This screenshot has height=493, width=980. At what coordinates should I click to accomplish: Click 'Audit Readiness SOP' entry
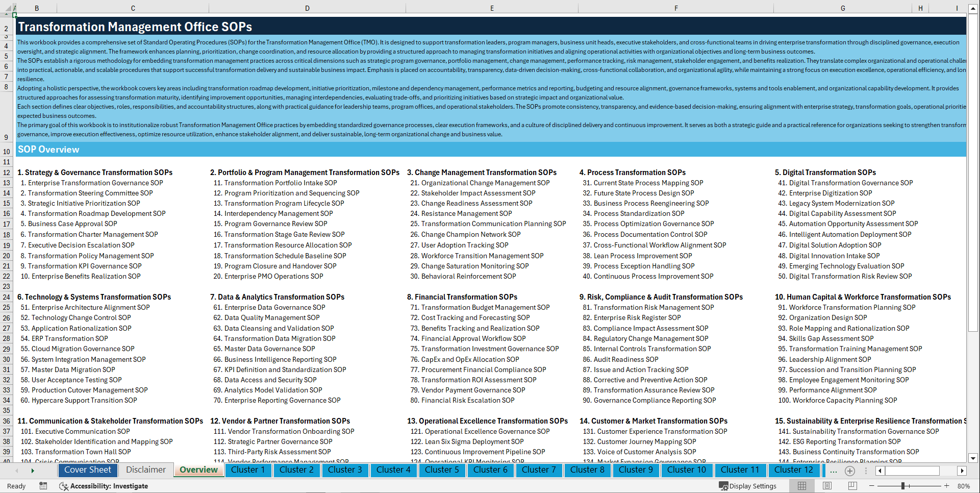click(626, 359)
